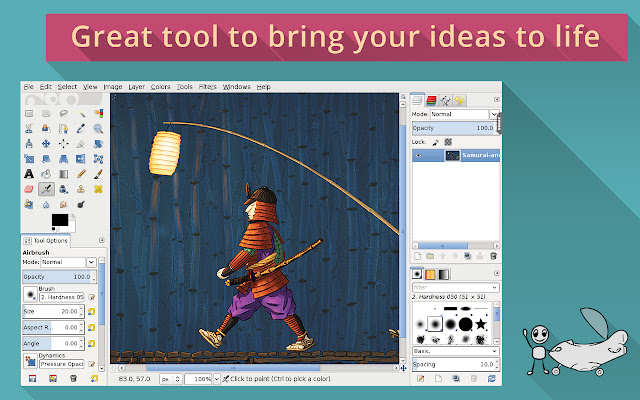This screenshot has height=400, width=640.
Task: Select the Measure compass tool
Action: click(x=29, y=144)
